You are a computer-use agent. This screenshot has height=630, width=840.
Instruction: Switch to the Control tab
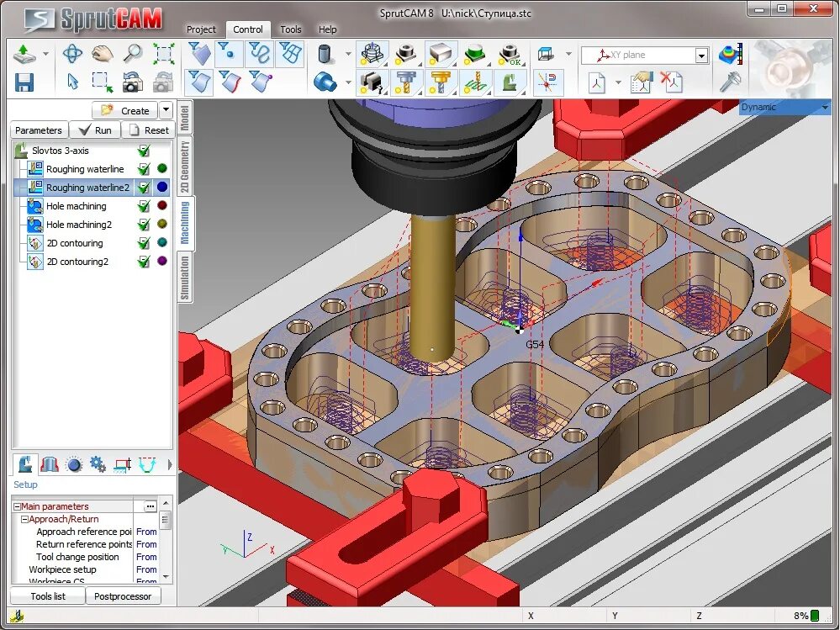(x=247, y=29)
